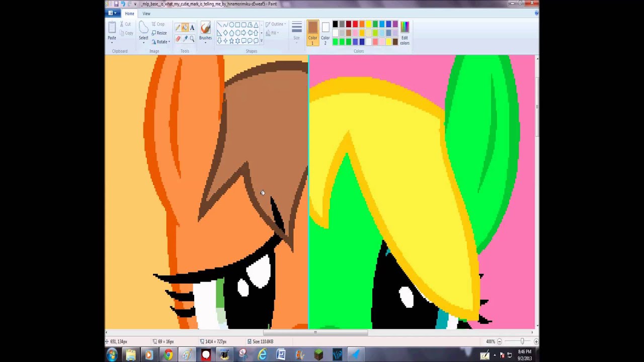Click the zoom out minus button
This screenshot has height=362, width=644.
point(499,341)
